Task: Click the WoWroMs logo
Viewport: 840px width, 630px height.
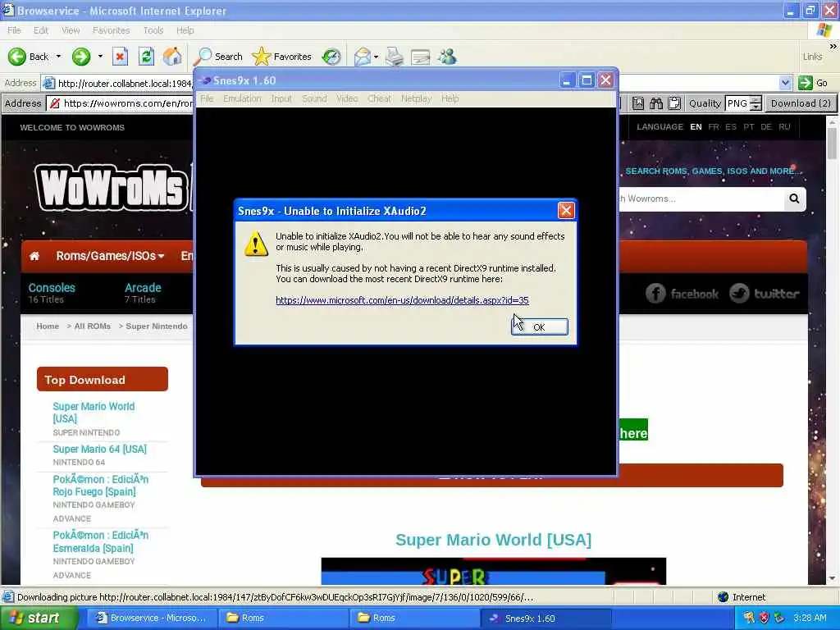Action: pos(112,188)
